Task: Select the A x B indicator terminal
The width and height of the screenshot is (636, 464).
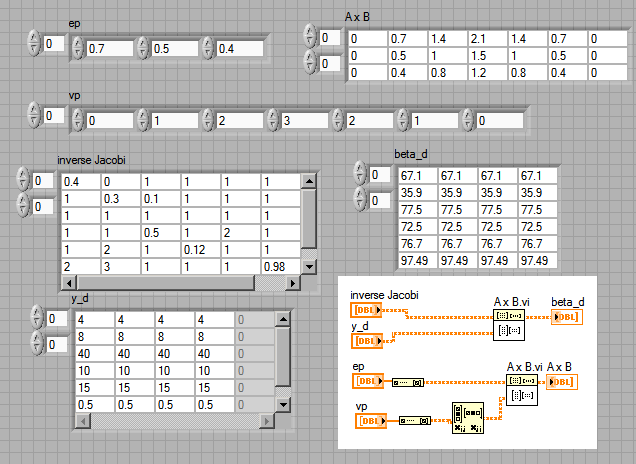Action: click(x=562, y=382)
